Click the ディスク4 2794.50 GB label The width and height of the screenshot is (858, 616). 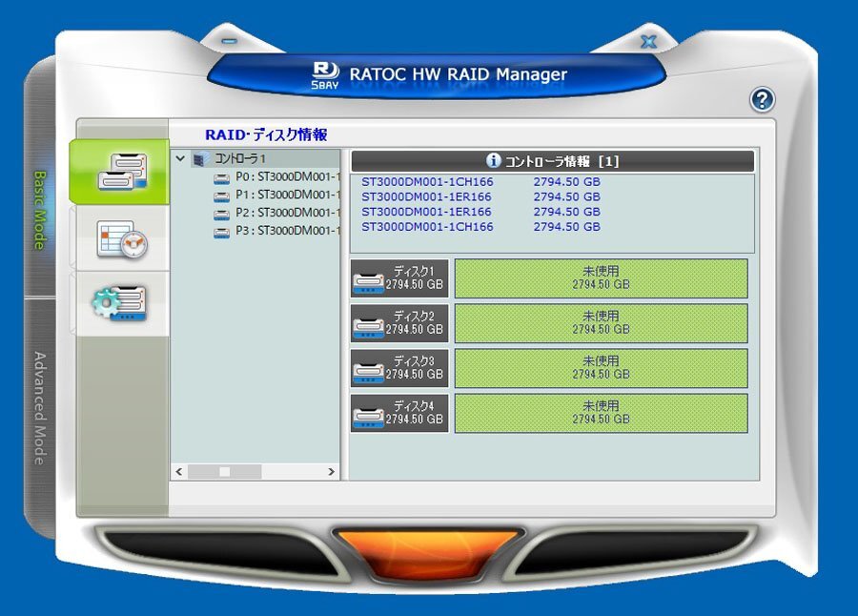coord(414,413)
